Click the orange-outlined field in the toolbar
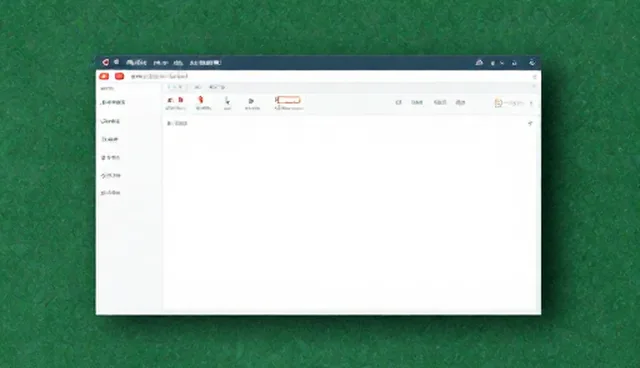 [x=288, y=100]
